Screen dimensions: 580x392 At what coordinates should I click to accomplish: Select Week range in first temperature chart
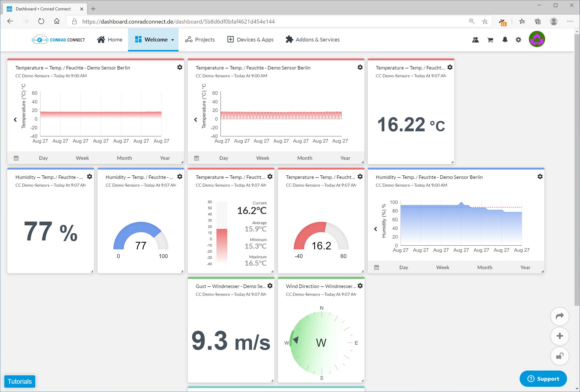point(82,158)
